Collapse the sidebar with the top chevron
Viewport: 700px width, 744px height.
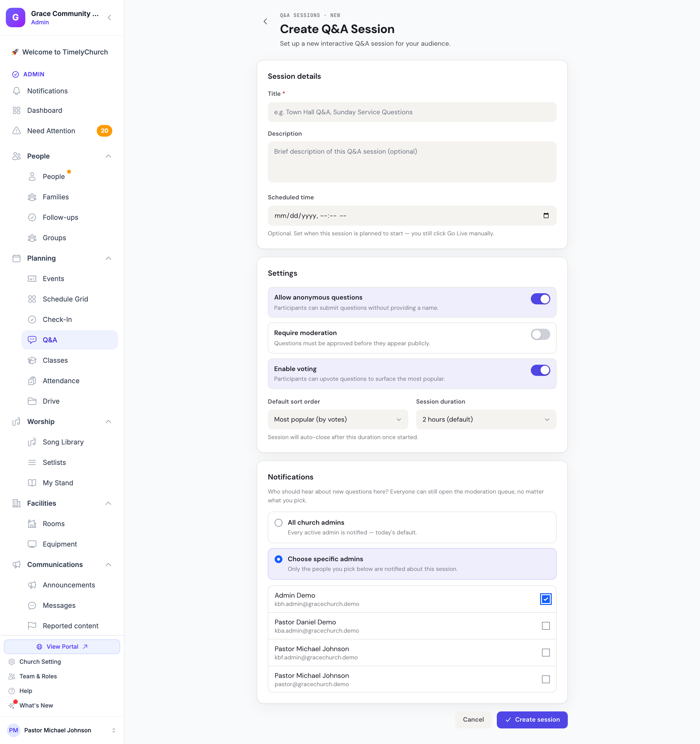click(x=109, y=18)
